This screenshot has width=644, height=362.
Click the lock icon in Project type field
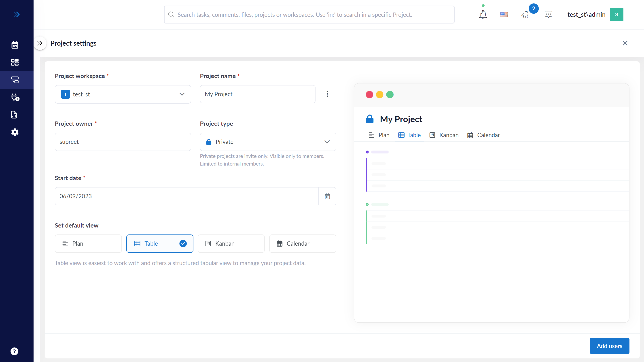[x=209, y=142]
